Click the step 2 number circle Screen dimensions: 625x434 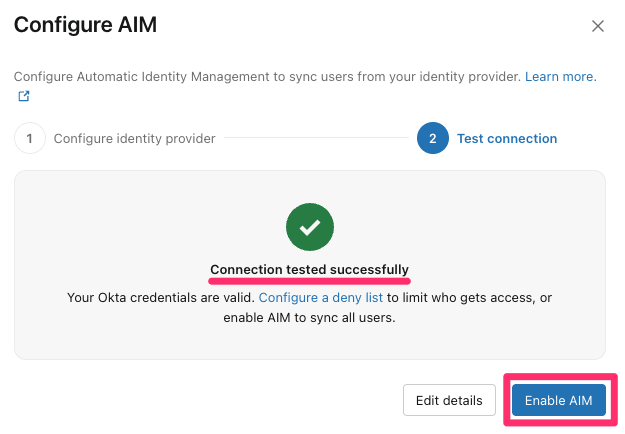click(x=432, y=138)
